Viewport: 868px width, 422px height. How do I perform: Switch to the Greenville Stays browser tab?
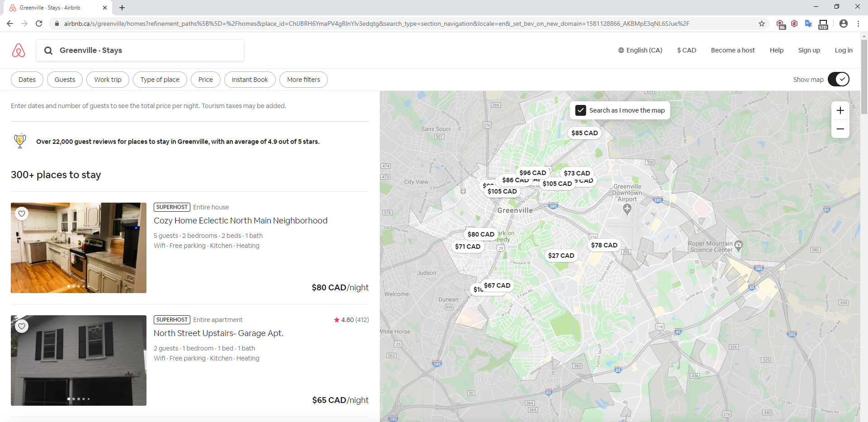[x=54, y=7]
